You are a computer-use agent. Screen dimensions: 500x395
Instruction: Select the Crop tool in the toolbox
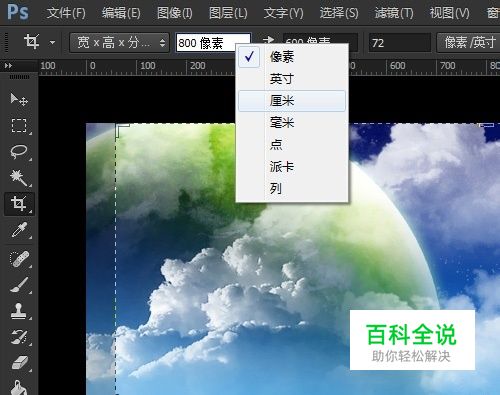point(19,204)
